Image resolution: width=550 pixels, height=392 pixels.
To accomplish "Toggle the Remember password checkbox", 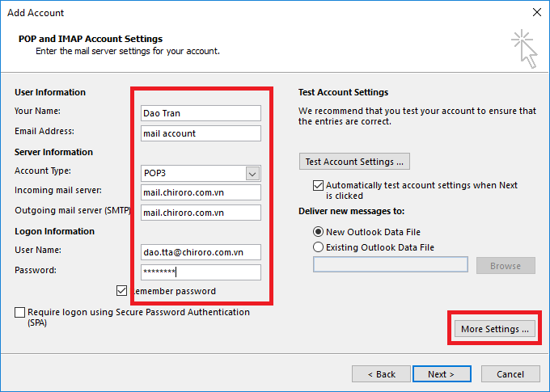I will (122, 291).
